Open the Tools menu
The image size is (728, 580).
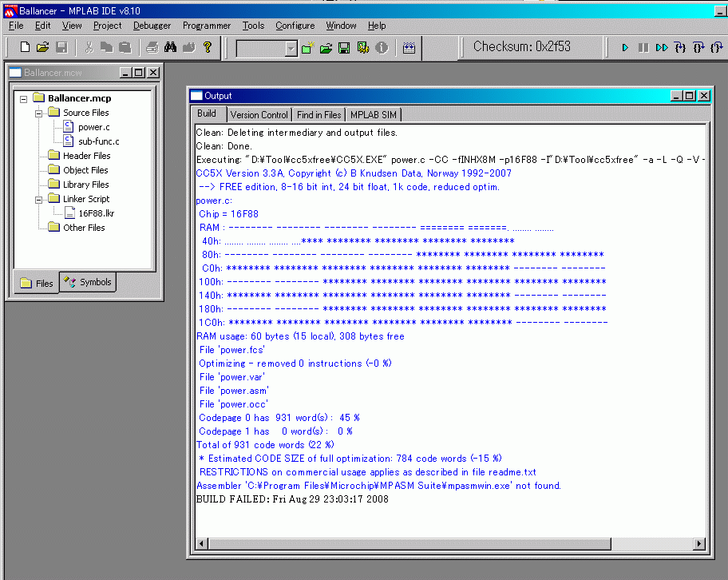pyautogui.click(x=253, y=26)
